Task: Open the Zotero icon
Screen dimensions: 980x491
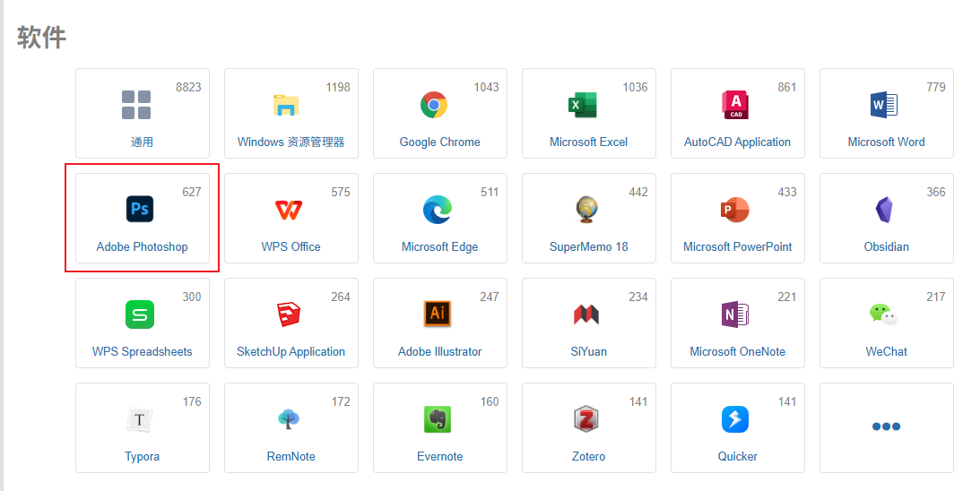Action: click(586, 419)
